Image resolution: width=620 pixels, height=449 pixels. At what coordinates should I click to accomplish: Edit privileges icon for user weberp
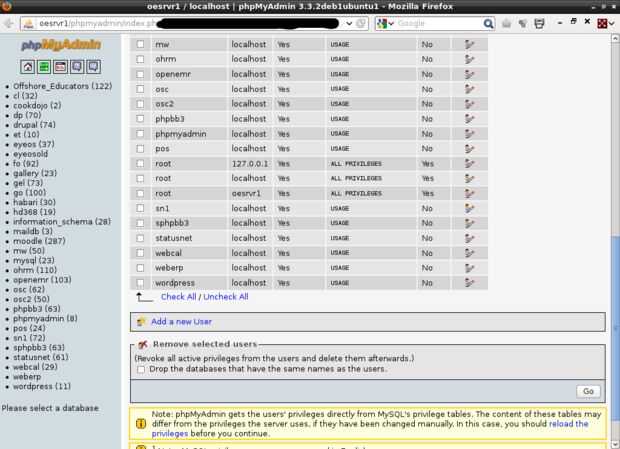469,268
